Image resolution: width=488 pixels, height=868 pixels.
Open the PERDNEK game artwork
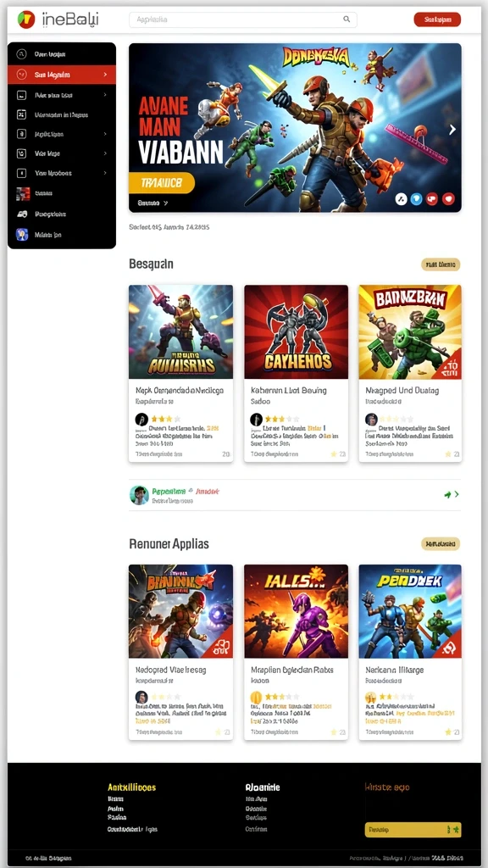pos(410,611)
